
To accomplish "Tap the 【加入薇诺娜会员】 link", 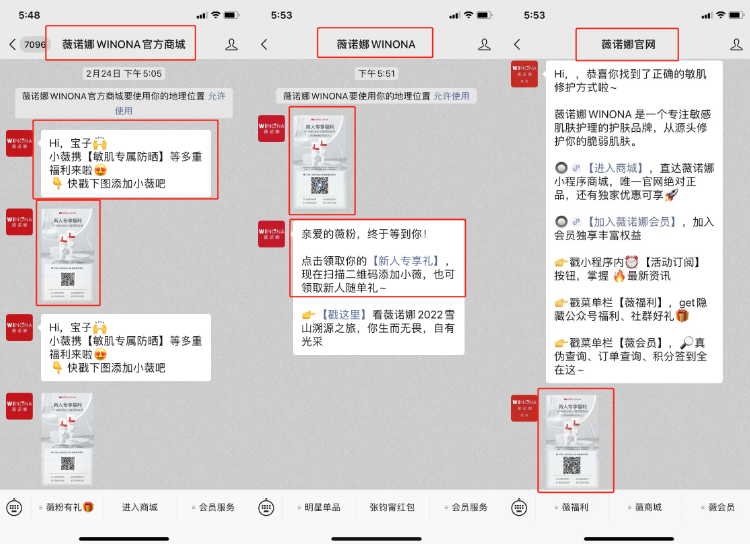I will 631,221.
